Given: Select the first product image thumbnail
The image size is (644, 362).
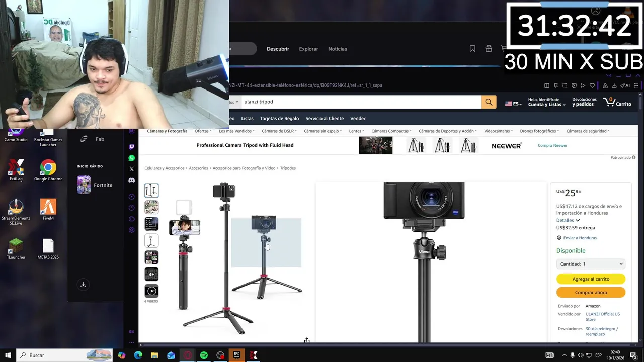Looking at the screenshot, I should 151,190.
